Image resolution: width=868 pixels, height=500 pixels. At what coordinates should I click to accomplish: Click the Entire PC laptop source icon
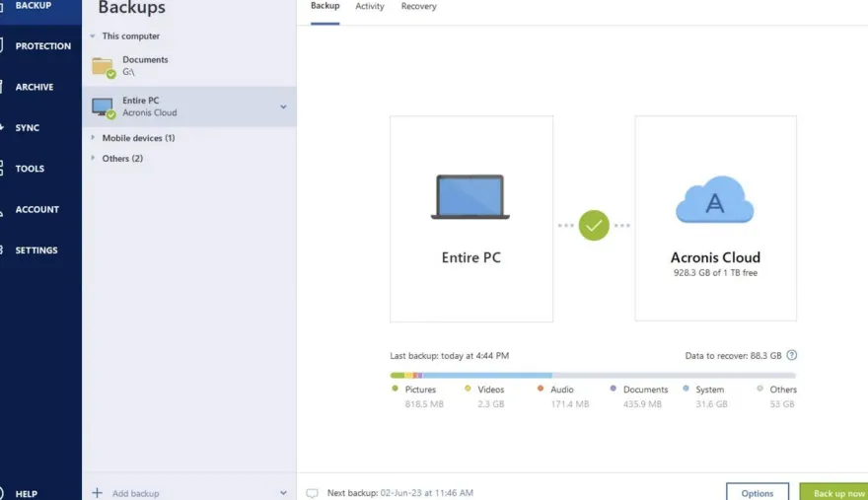470,197
